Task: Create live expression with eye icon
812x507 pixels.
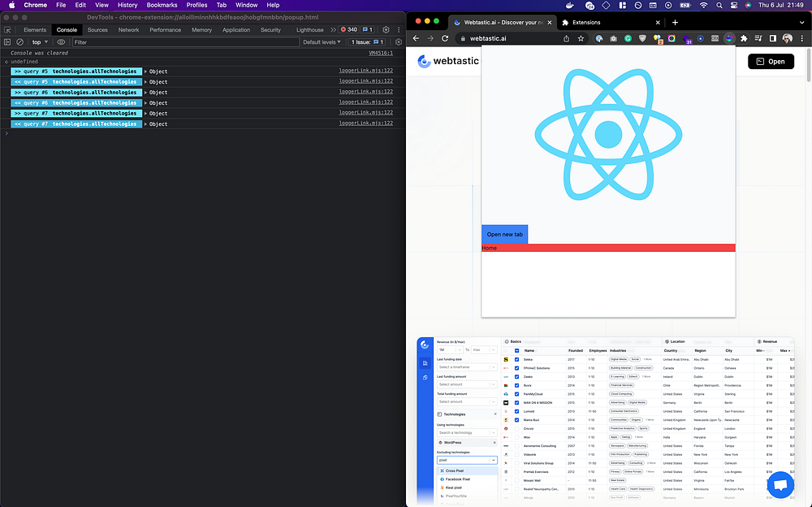Action: tap(61, 42)
